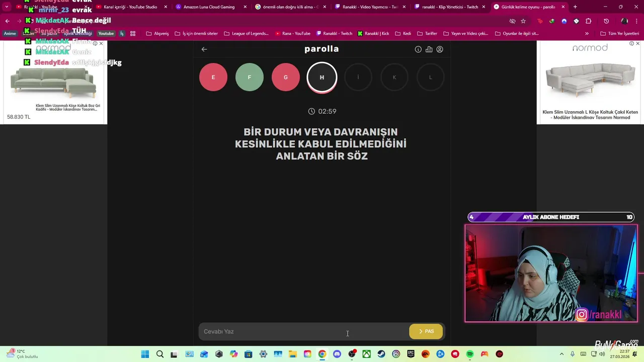Bookmark this page with the star icon
644x362 pixels.
click(x=523, y=21)
